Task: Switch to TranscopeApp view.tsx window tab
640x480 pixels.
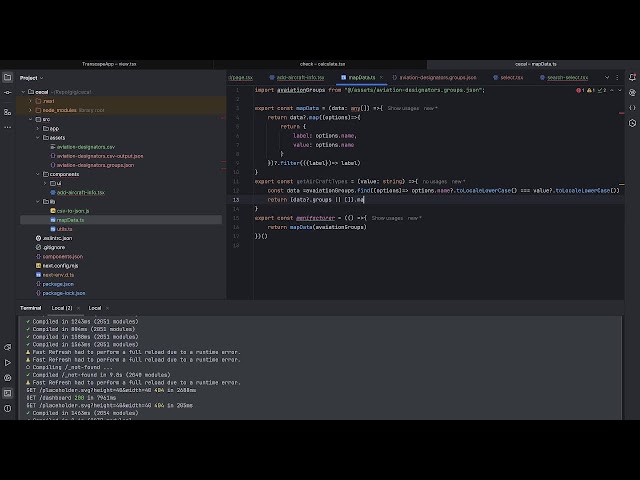Action: coord(107,64)
